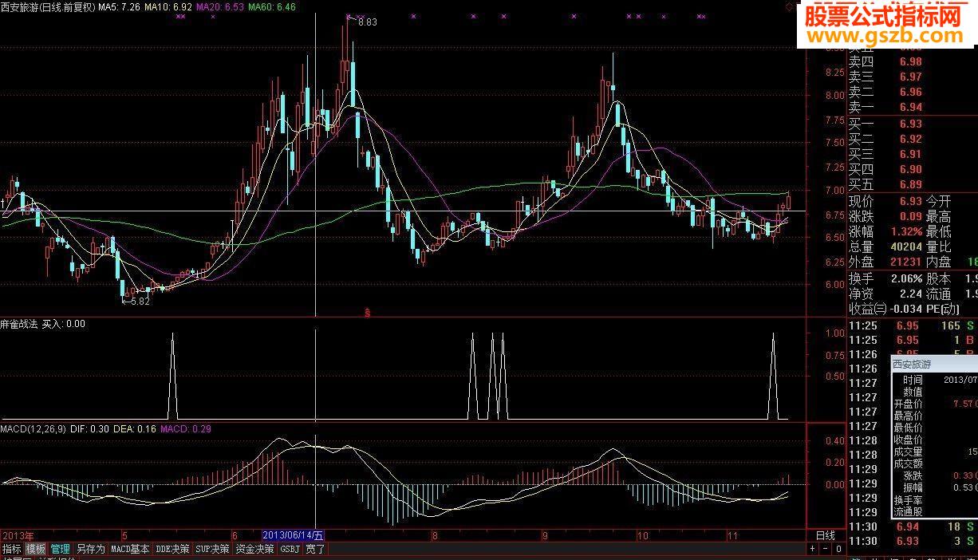
Task: Click the 收益(三) -0.034 value
Action: coord(907,309)
